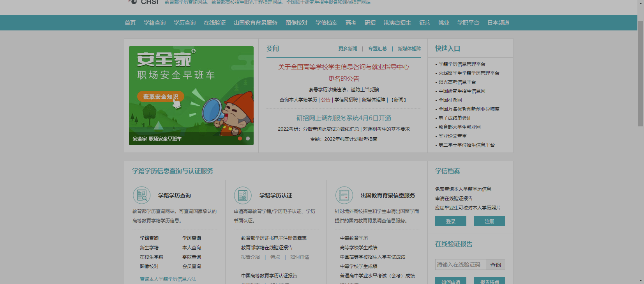Open the 高考 navigation item
This screenshot has width=644, height=284.
pyautogui.click(x=351, y=23)
